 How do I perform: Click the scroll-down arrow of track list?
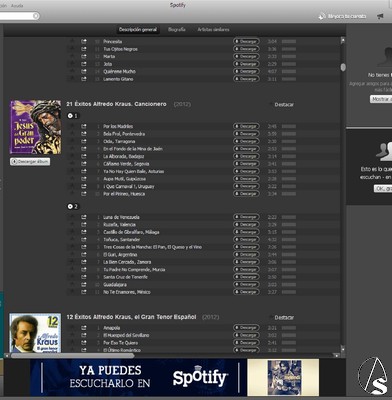[343, 349]
